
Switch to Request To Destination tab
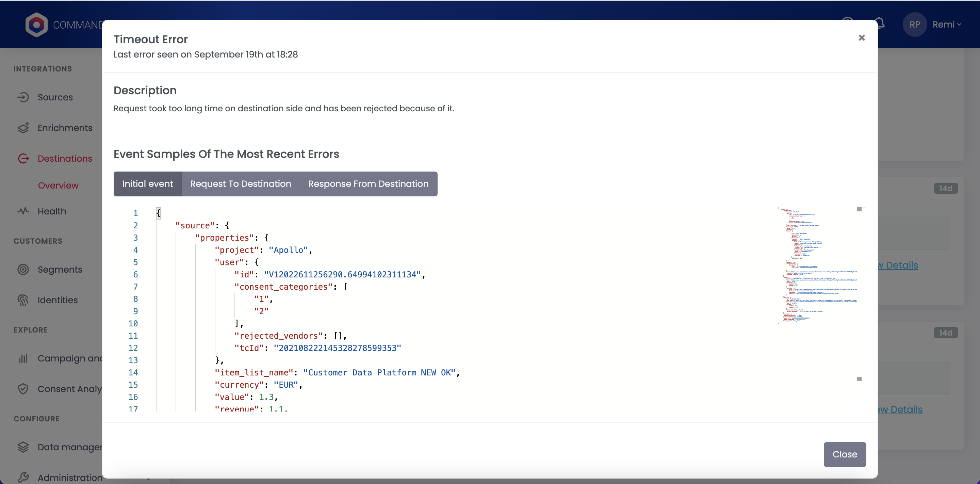(x=241, y=184)
